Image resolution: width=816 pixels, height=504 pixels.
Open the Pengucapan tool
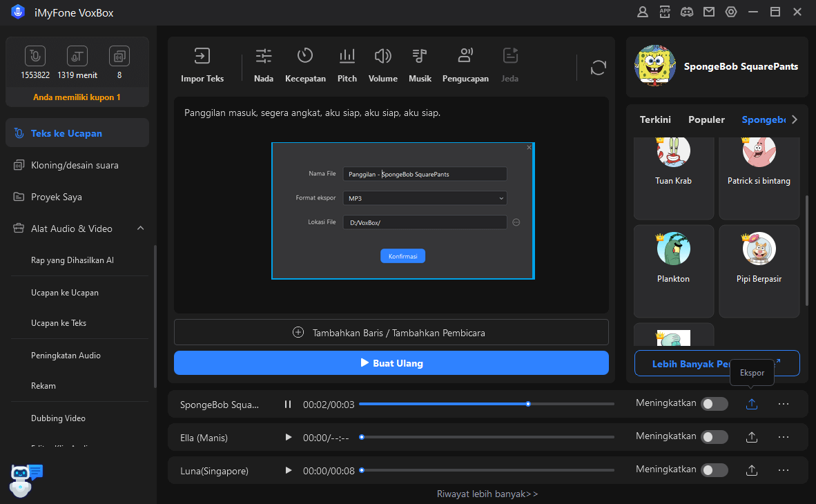465,65
